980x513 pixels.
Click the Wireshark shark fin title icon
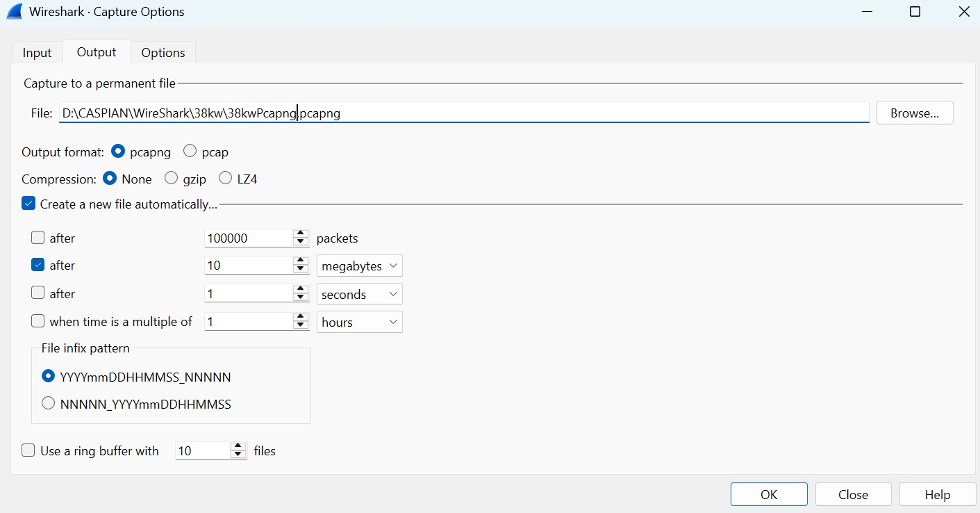click(x=14, y=12)
